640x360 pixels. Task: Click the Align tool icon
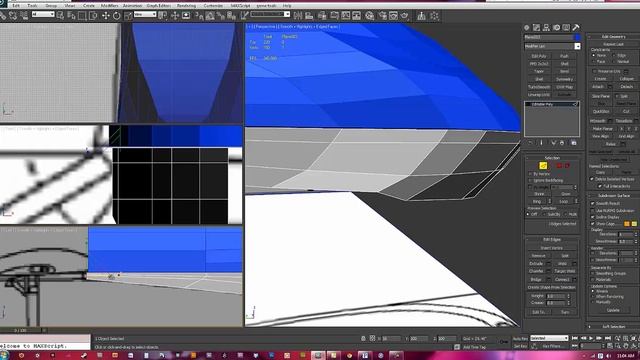tap(309, 16)
